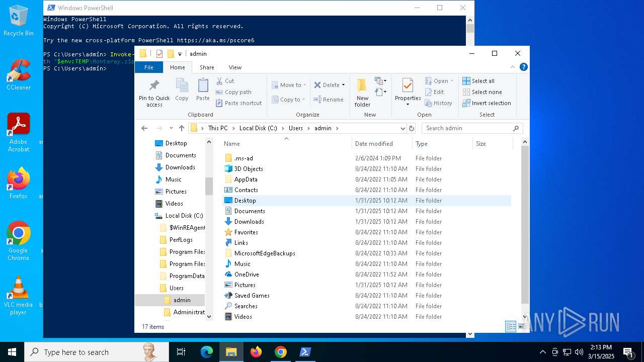Switch to the Share ribbon tab

click(207, 67)
